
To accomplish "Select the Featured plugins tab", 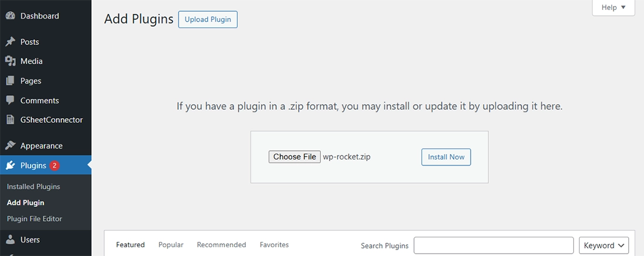I will pyautogui.click(x=131, y=245).
